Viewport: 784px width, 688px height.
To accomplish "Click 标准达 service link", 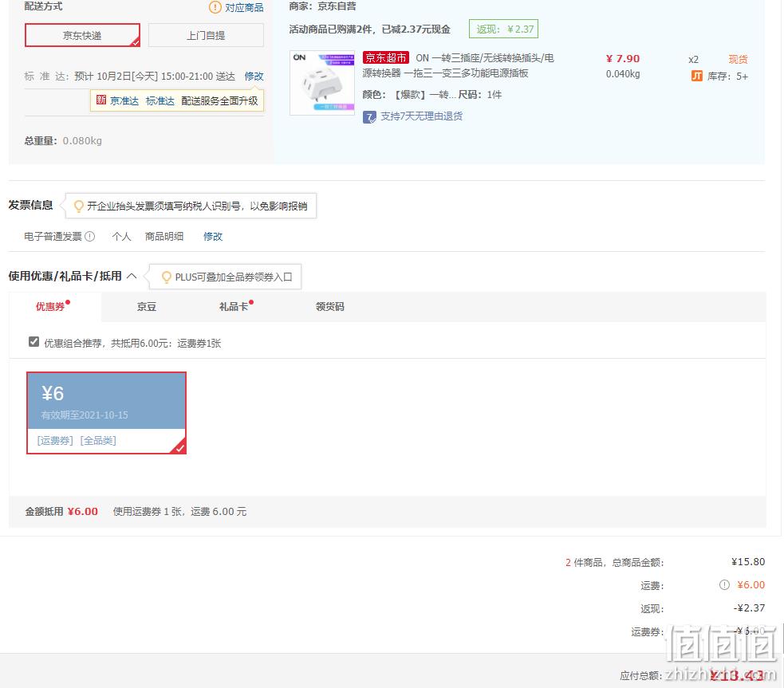I will (160, 101).
